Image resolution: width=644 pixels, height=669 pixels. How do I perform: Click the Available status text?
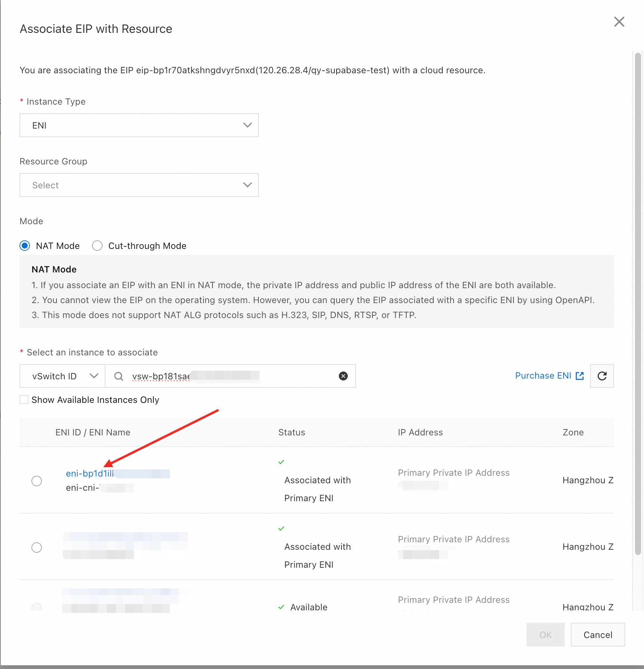(309, 607)
